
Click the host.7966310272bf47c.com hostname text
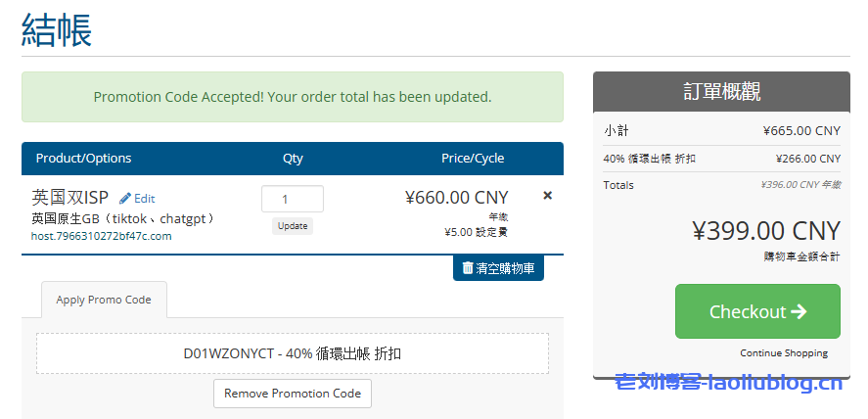pyautogui.click(x=101, y=236)
